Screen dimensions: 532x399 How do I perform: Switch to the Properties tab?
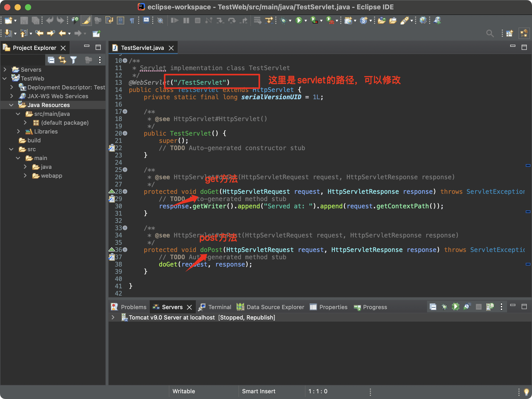(329, 307)
